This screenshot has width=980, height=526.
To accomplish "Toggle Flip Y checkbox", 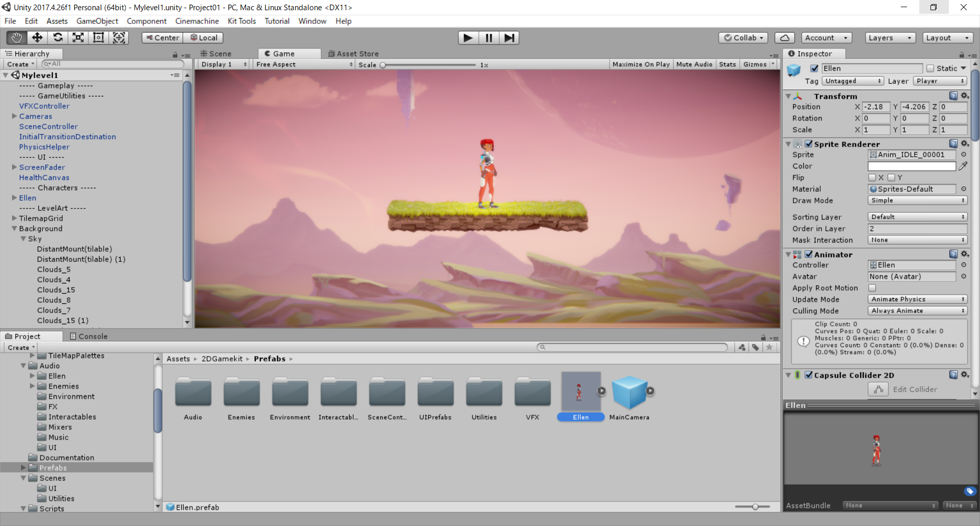I will tap(891, 178).
